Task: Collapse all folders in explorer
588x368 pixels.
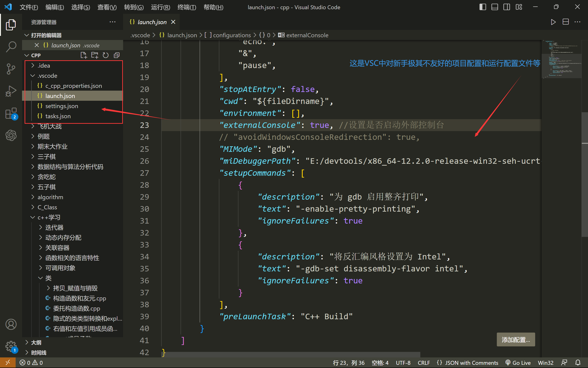Action: [x=117, y=55]
